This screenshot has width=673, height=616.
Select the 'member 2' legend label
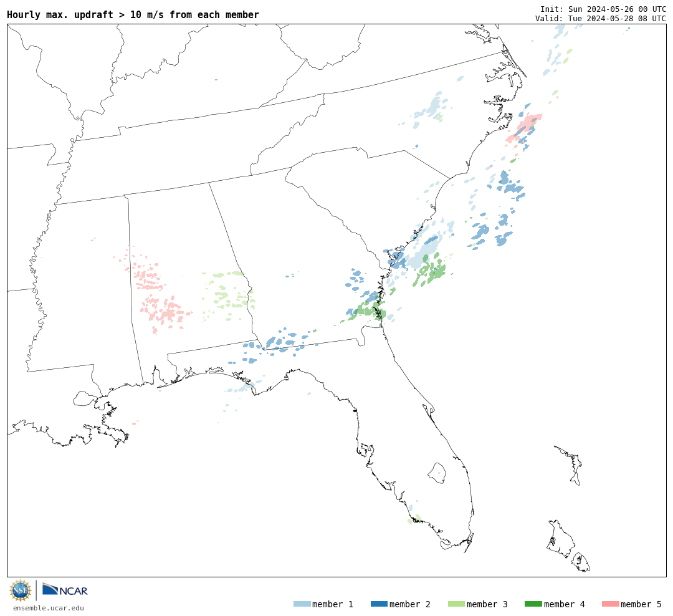tap(410, 604)
